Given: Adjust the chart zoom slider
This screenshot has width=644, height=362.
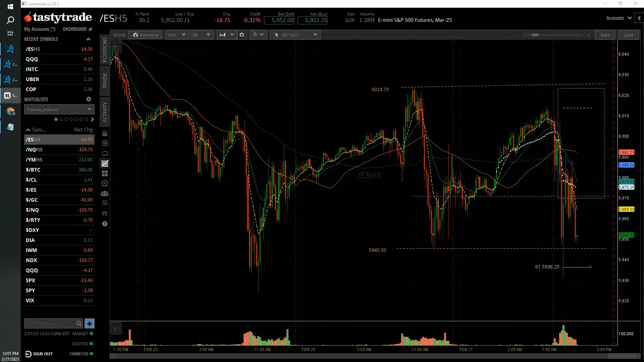Looking at the screenshot, I should [535, 35].
